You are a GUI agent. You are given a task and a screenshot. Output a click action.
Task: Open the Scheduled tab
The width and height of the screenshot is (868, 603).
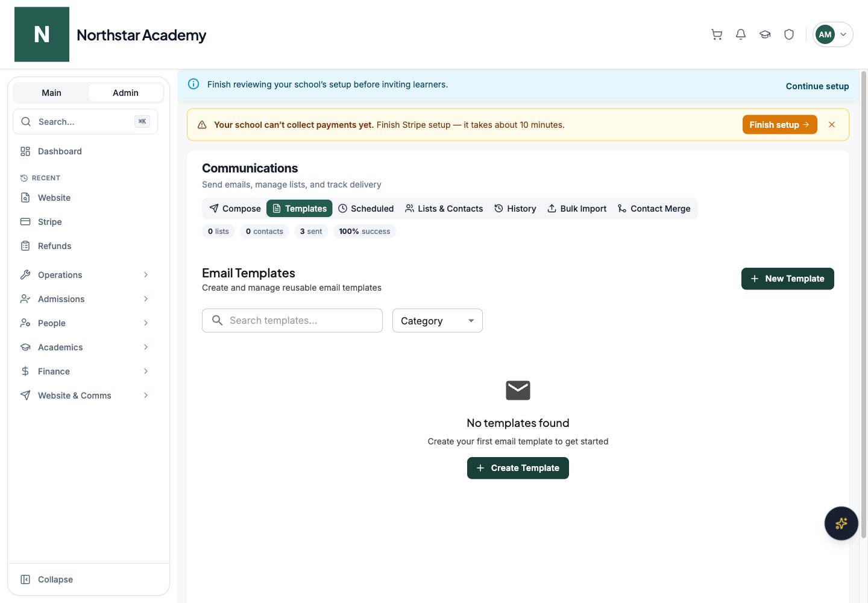click(x=366, y=209)
